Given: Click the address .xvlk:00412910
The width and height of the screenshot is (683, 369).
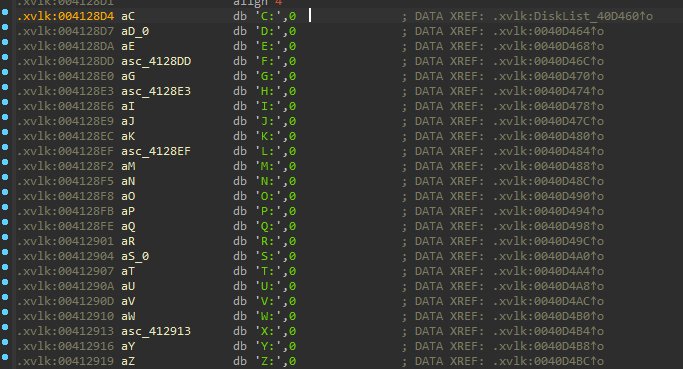Looking at the screenshot, I should click(66, 316).
